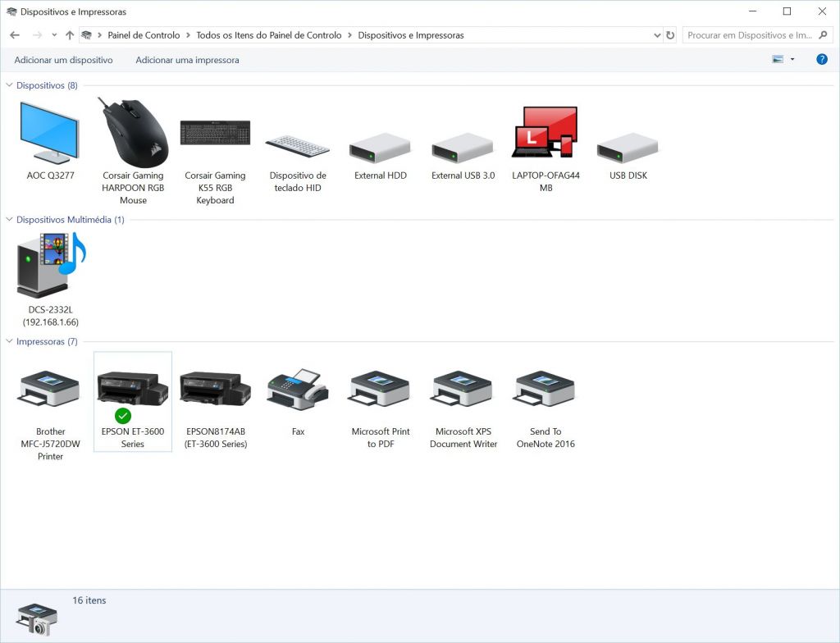The height and width of the screenshot is (643, 840).
Task: Select the EPSON8174AB (ET-3600 Series) printer
Action: (x=216, y=408)
